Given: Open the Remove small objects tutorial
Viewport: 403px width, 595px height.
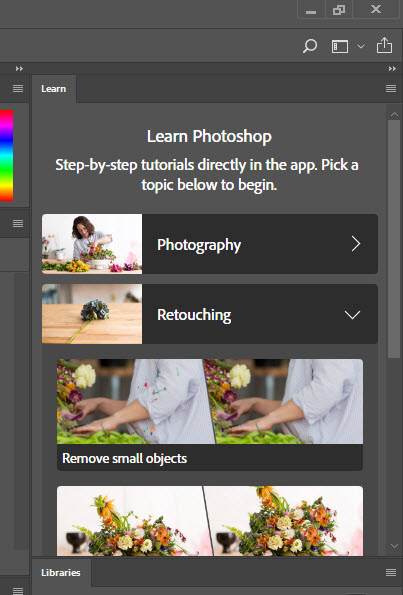Looking at the screenshot, I should 210,415.
